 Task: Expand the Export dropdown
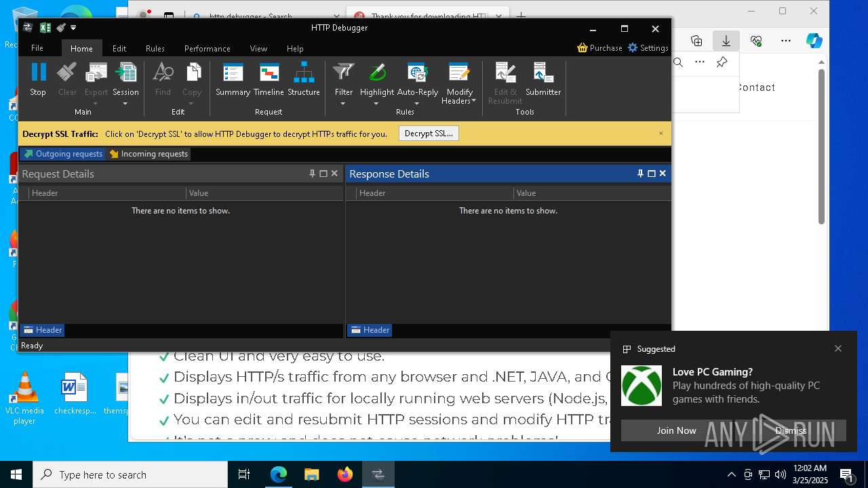point(96,104)
